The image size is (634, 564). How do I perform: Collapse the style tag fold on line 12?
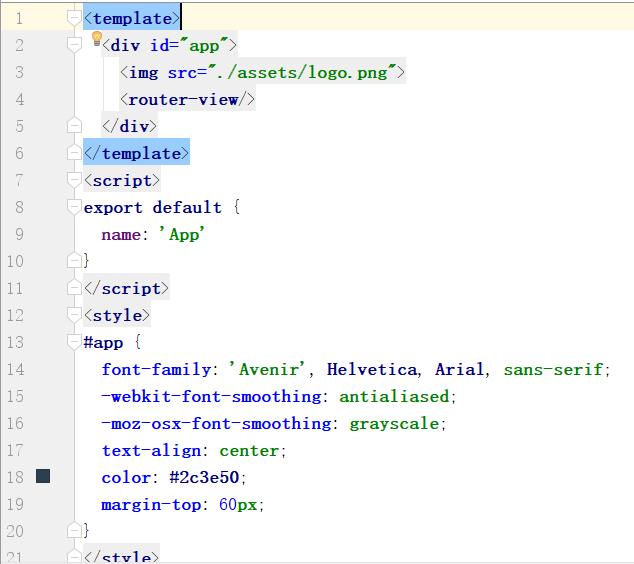click(74, 315)
